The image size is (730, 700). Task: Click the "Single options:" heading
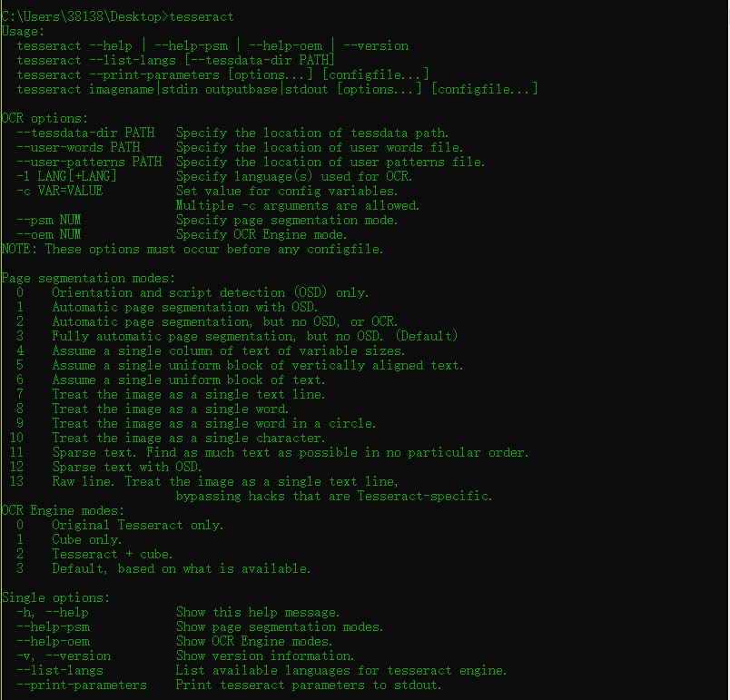[56, 598]
